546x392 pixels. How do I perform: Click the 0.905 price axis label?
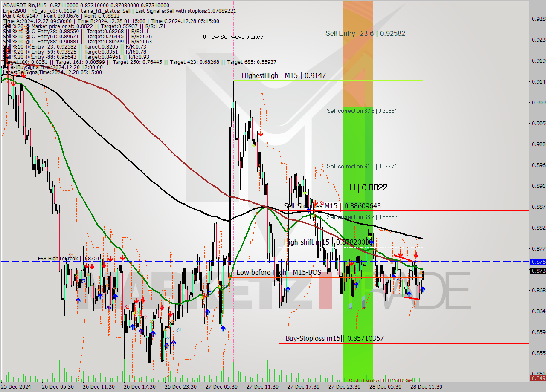[538, 123]
